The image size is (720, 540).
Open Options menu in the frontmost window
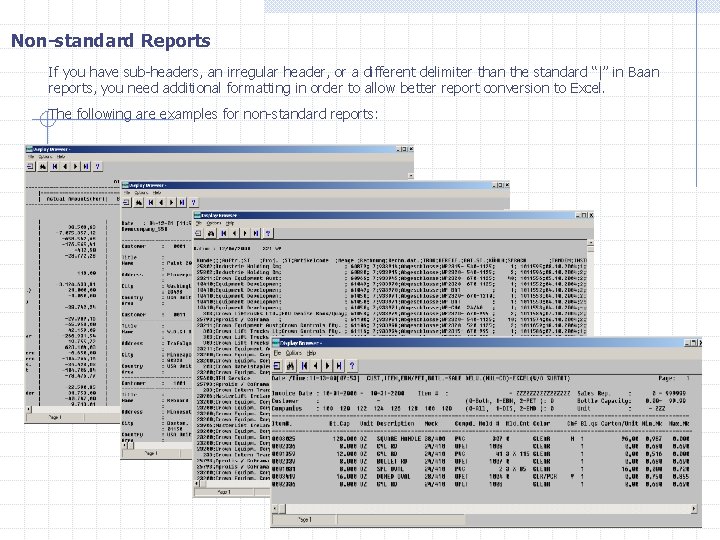click(x=294, y=353)
